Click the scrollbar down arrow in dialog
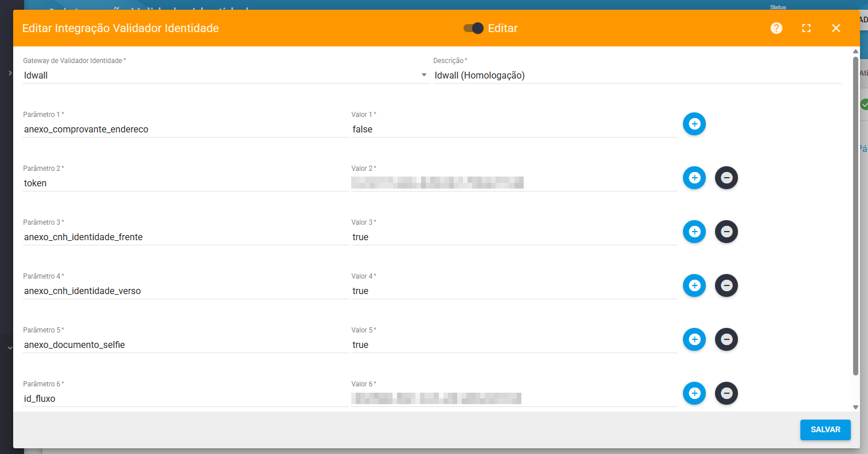The height and width of the screenshot is (454, 868). 855,407
